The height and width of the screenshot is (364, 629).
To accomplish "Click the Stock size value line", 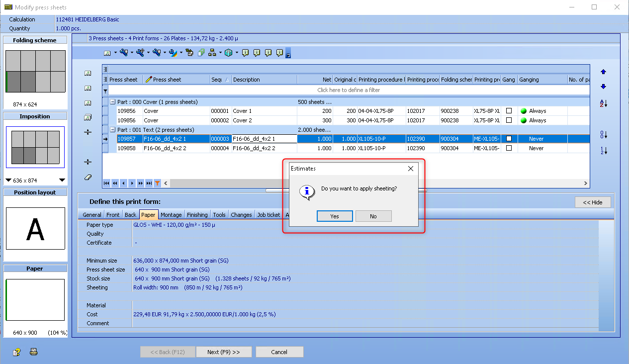I will coord(212,278).
